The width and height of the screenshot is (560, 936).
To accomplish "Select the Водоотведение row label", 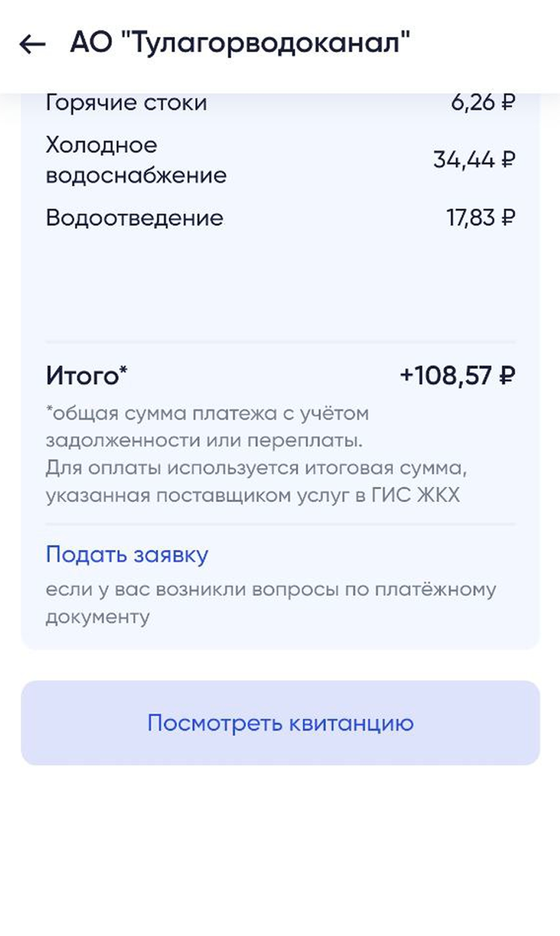I will (135, 218).
